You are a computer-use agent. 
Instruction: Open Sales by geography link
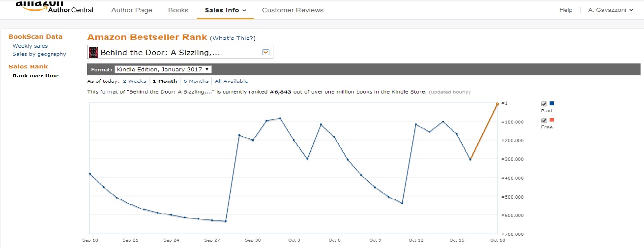[x=39, y=54]
